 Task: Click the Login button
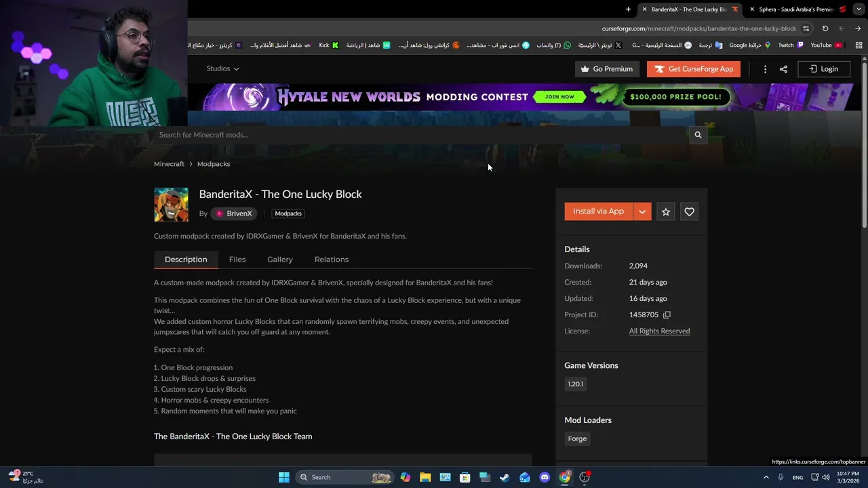823,69
